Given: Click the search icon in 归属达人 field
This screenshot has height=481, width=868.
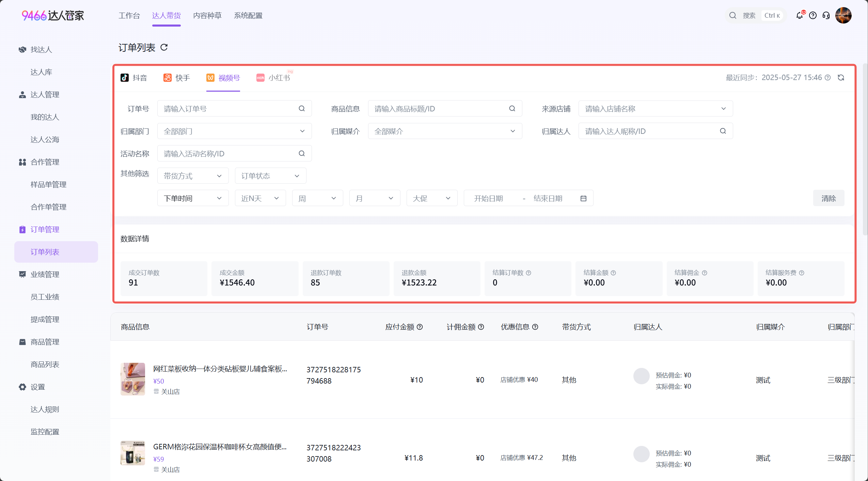Looking at the screenshot, I should (x=723, y=131).
